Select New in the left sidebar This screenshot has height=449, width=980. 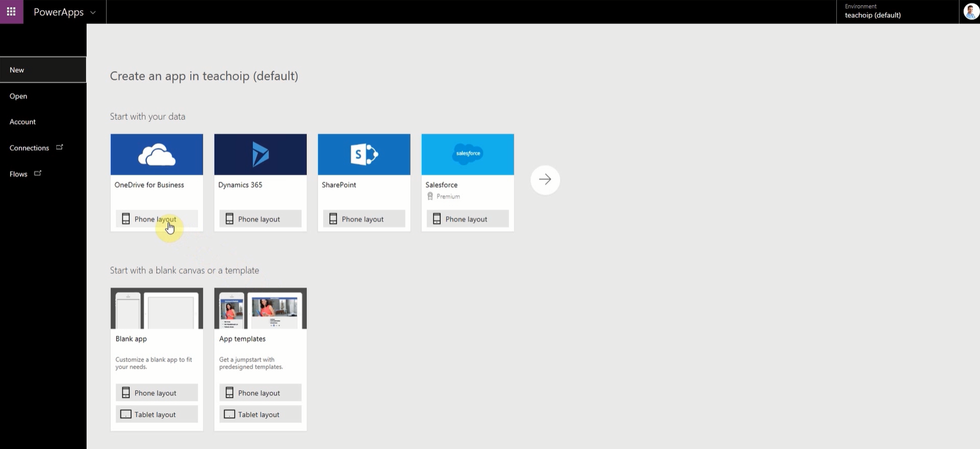[x=43, y=70]
